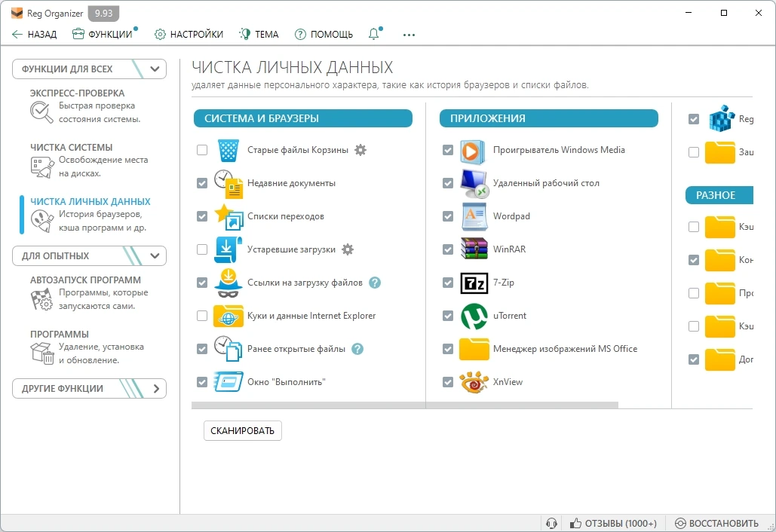Image resolution: width=776 pixels, height=532 pixels.
Task: Uncheck the Run window checkbox
Action: pyautogui.click(x=202, y=382)
